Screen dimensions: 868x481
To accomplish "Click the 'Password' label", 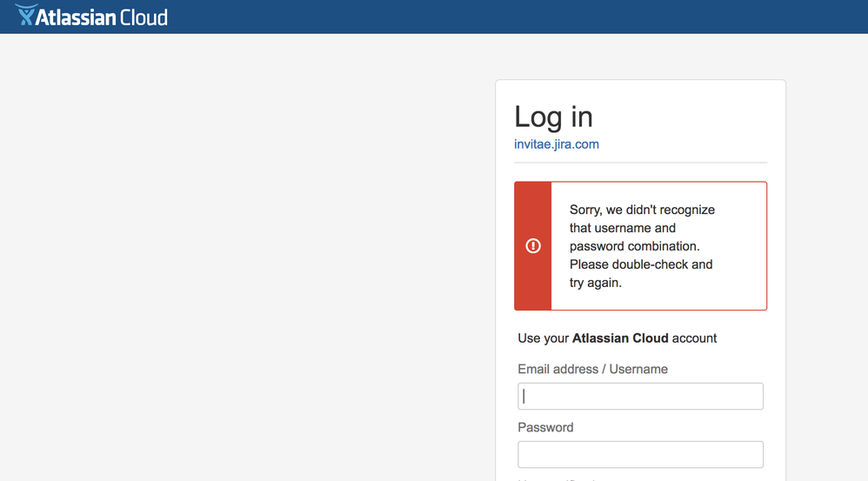I will [x=545, y=427].
